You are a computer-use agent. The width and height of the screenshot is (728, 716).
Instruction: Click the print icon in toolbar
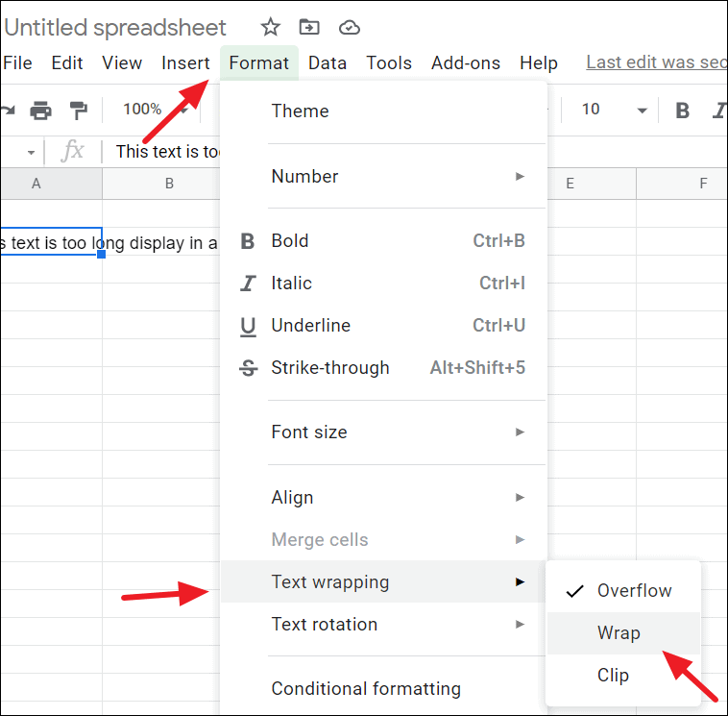(41, 111)
